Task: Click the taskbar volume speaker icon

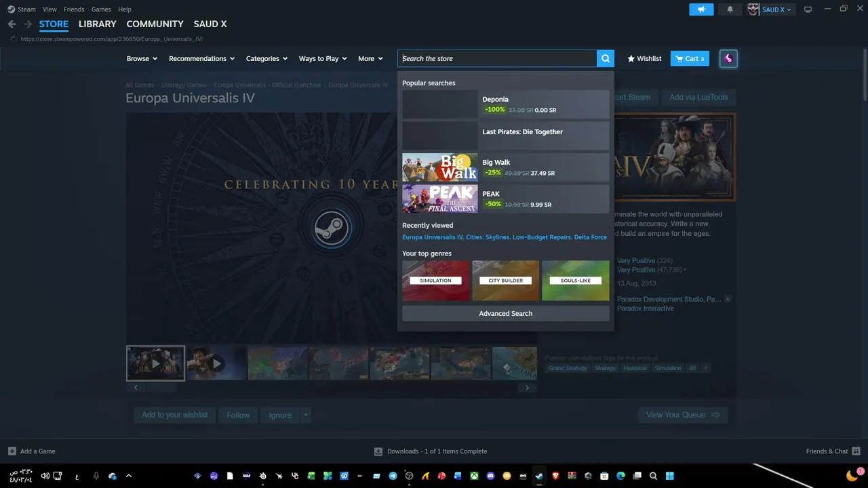Action: (45, 476)
